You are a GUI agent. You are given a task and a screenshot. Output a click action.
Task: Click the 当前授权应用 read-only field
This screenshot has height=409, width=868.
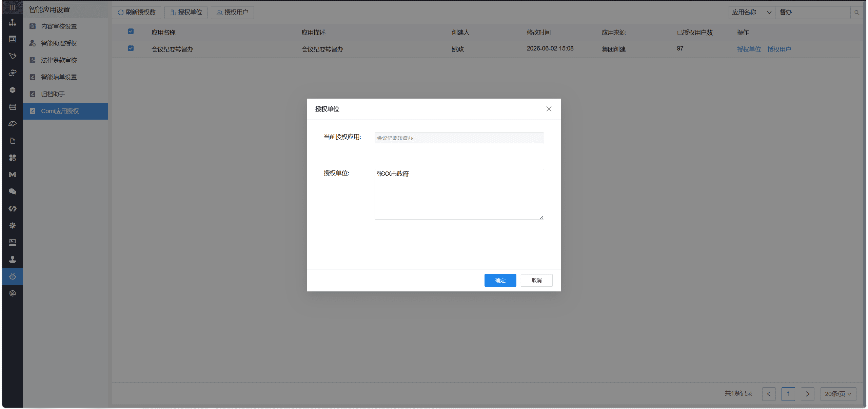point(459,138)
